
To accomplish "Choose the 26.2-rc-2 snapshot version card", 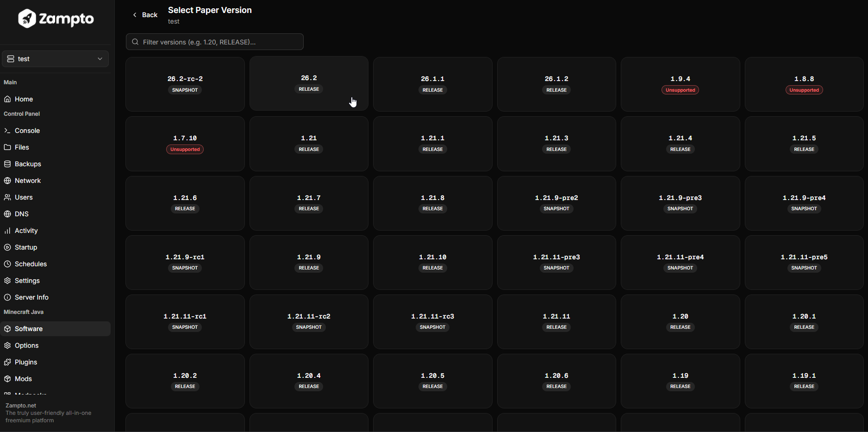I will pos(185,84).
